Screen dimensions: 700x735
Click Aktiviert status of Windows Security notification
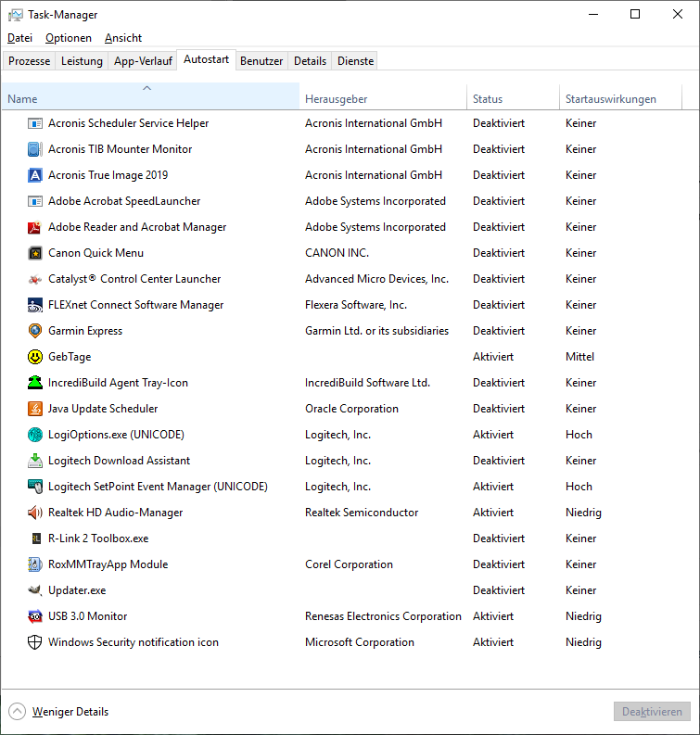492,642
